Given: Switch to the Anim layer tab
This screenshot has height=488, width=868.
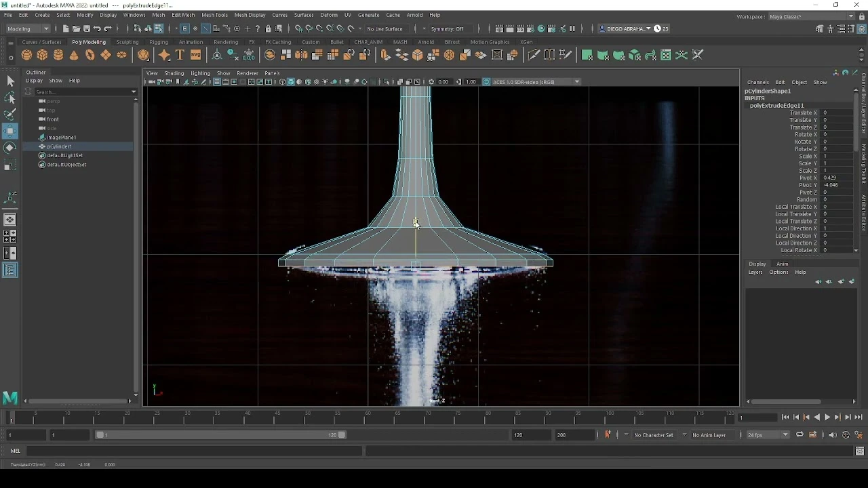Looking at the screenshot, I should [782, 264].
